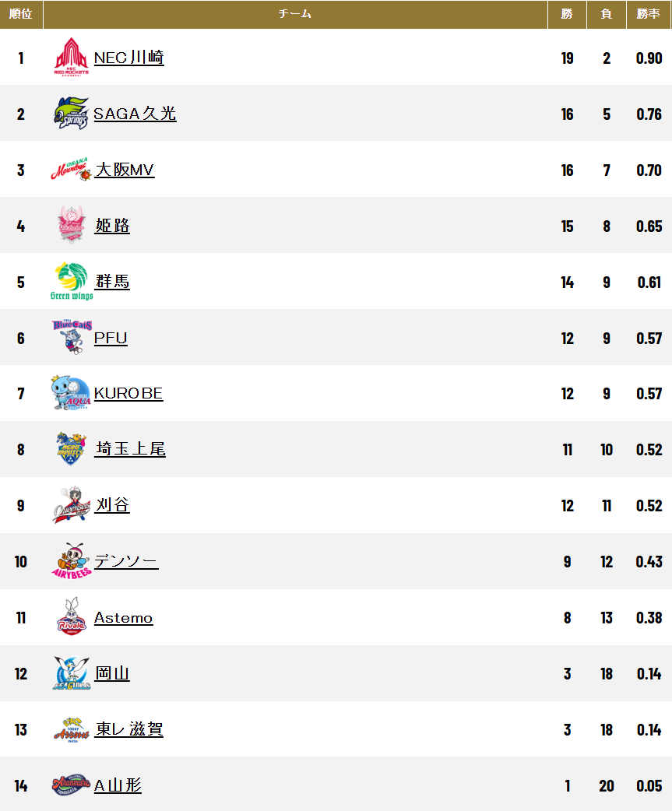Open the 刈谷 team link

(112, 505)
